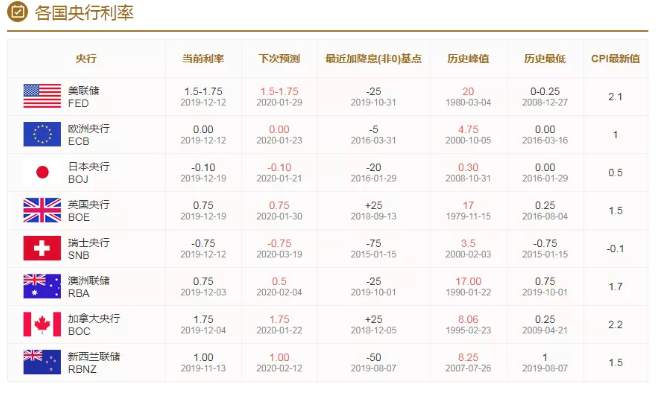This screenshot has height=405, width=661.
Task: Click BOJ current rate -0.10 dated 2019-12-19
Action: click(203, 172)
